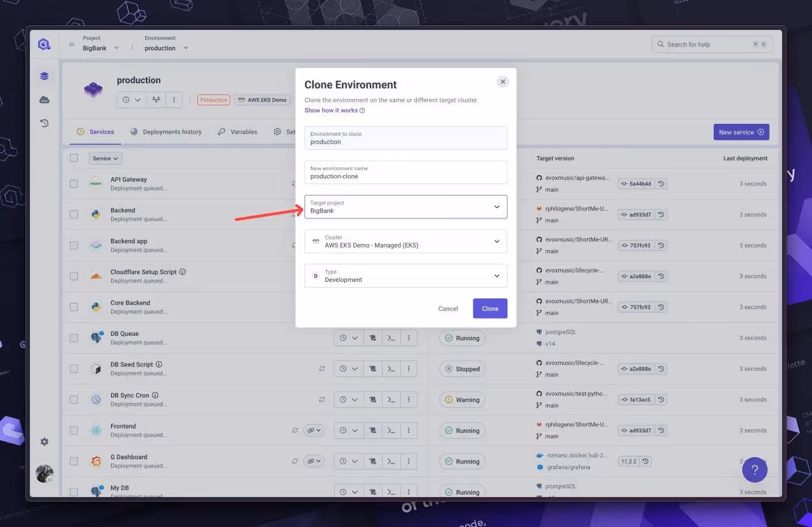
Task: Open DB Sync Cron shell terminal icon
Action: [391, 399]
